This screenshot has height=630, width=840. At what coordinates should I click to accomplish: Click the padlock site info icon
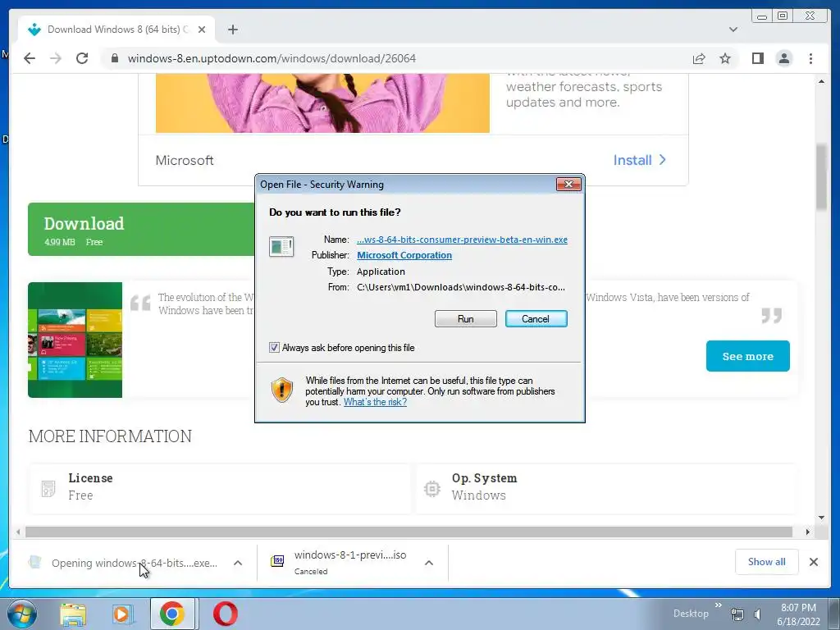[x=114, y=58]
